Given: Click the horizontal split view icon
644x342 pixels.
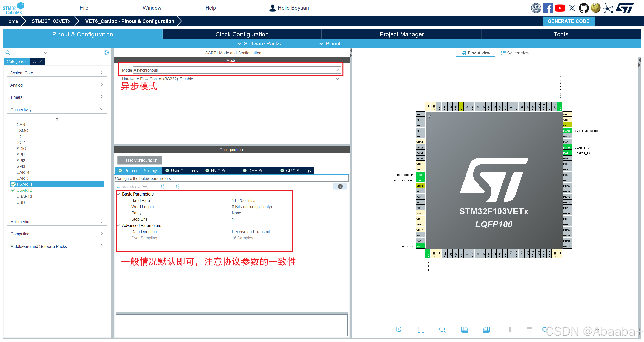Looking at the screenshot, I should click(530, 330).
